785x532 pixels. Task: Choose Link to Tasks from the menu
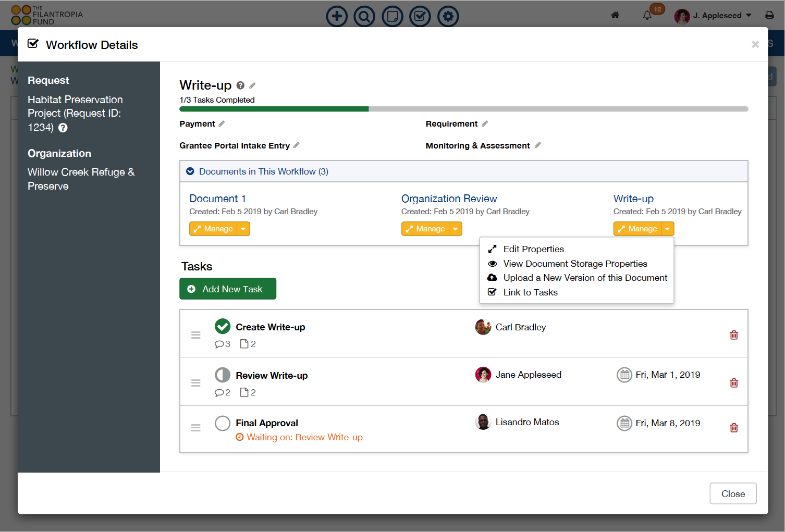coord(530,292)
